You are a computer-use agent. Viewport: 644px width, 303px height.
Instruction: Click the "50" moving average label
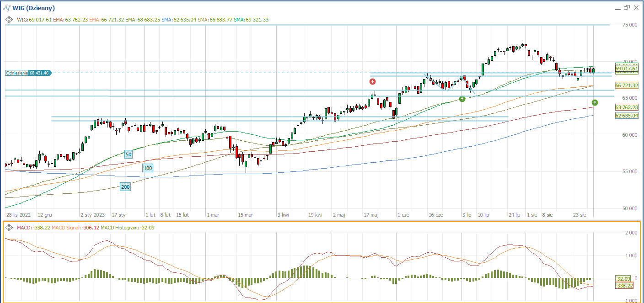(129, 154)
